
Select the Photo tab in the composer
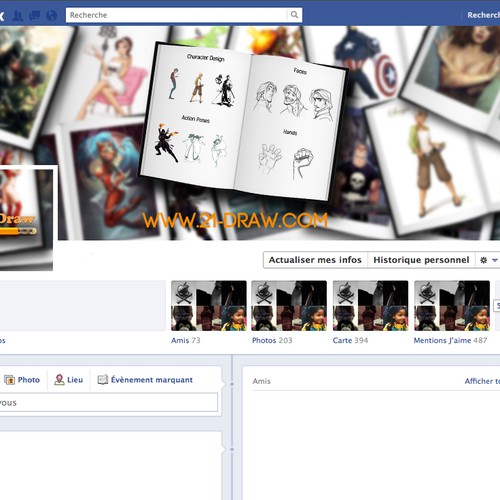click(x=22, y=380)
